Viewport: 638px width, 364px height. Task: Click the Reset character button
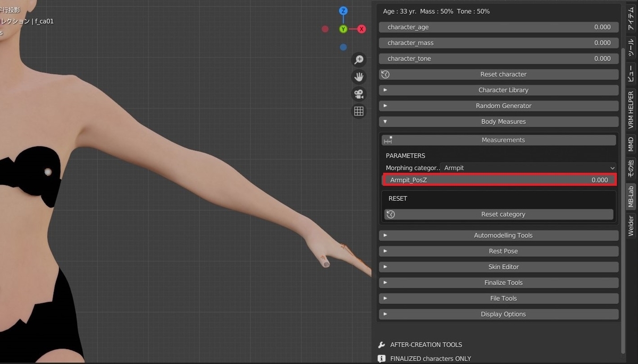coord(499,74)
